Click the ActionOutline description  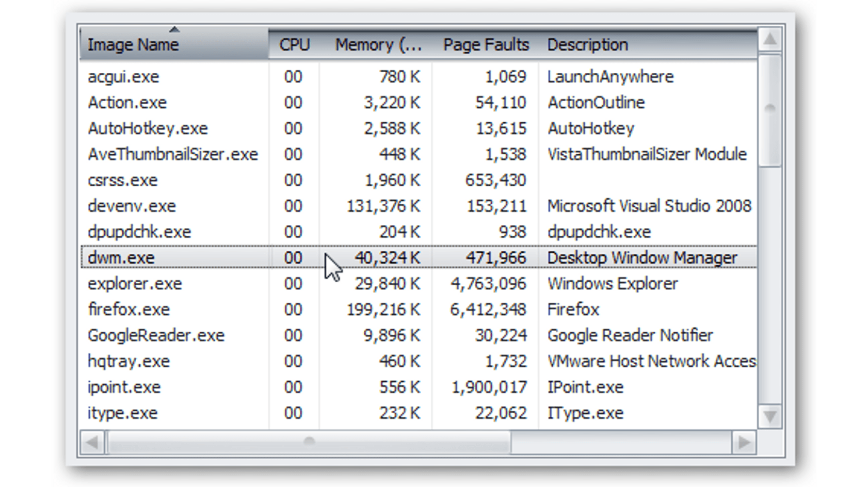click(x=596, y=103)
